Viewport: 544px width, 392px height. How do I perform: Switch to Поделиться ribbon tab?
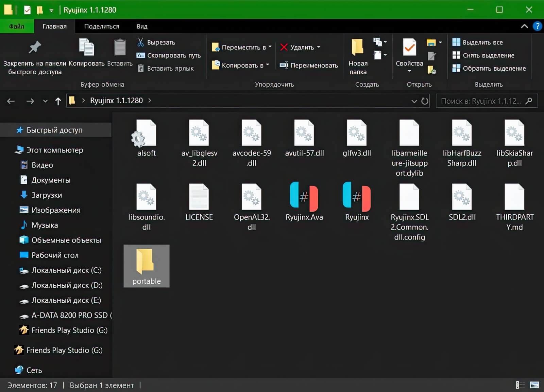point(102,26)
